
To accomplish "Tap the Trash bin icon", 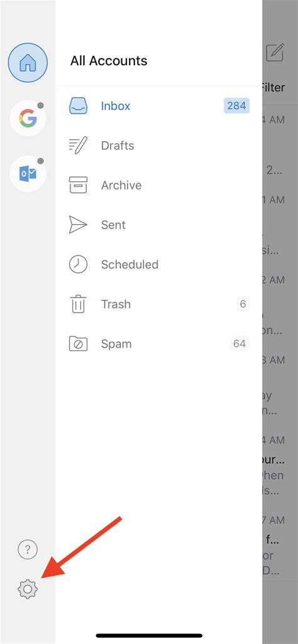I will [78, 304].
